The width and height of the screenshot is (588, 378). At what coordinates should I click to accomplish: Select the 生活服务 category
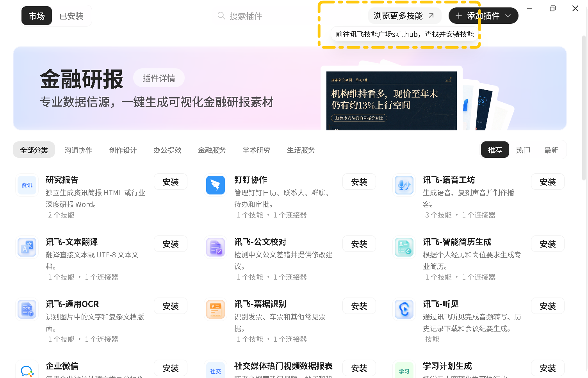[301, 150]
